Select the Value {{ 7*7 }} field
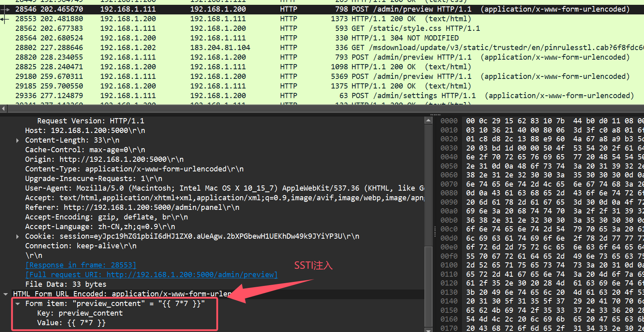The width and height of the screenshot is (644, 332). tap(71, 323)
